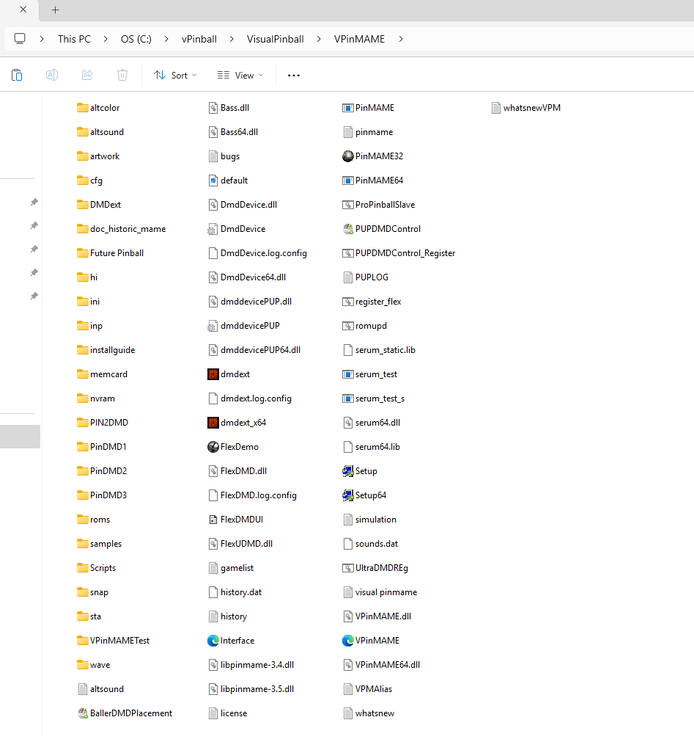Open a new tab with plus button
Screen dimensions: 694x750
55,10
